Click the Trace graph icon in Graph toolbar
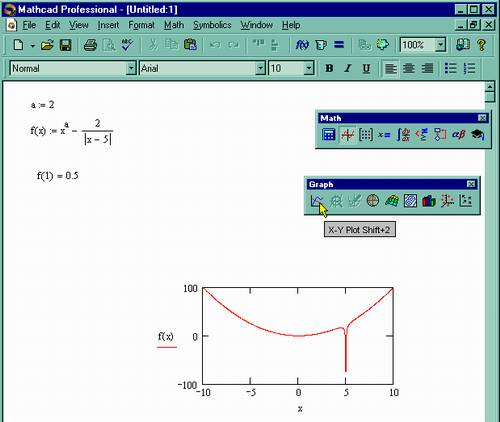Viewport: 500px width, 422px height. click(354, 201)
